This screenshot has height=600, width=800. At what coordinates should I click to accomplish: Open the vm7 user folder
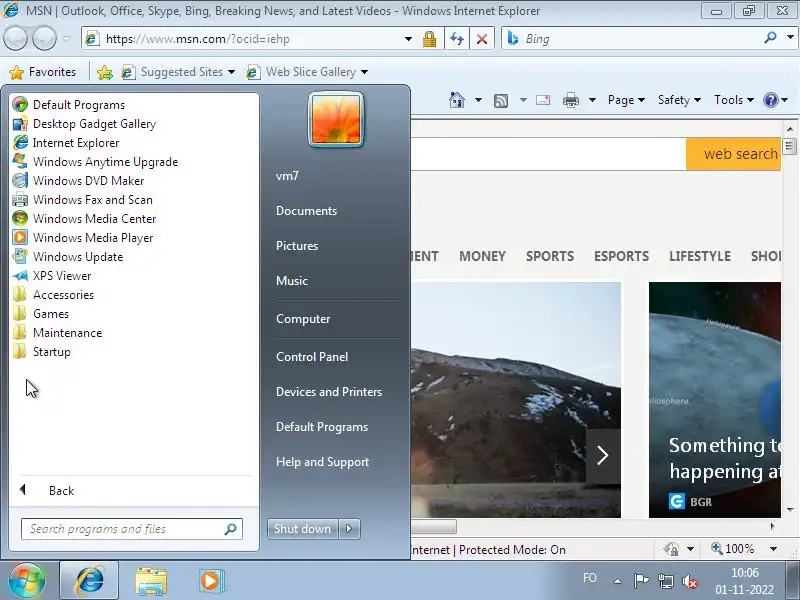[x=287, y=176]
